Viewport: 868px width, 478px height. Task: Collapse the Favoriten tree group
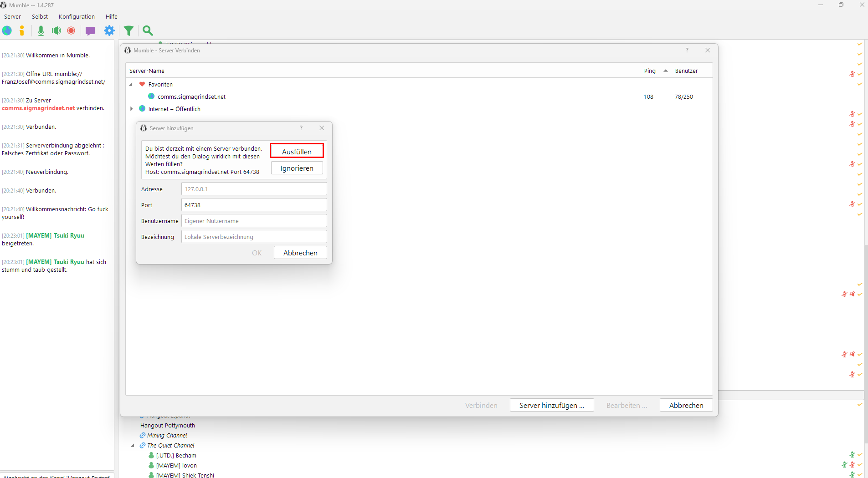(131, 84)
